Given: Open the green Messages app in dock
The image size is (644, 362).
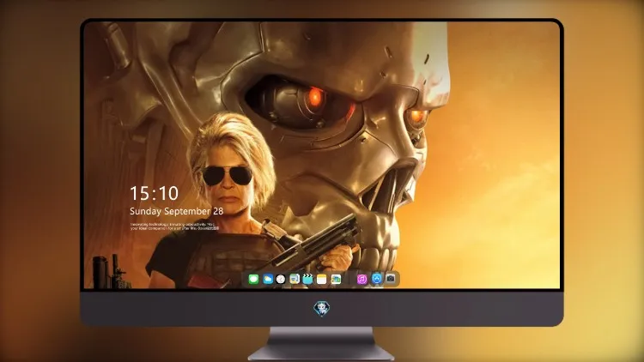Looking at the screenshot, I should click(x=253, y=279).
